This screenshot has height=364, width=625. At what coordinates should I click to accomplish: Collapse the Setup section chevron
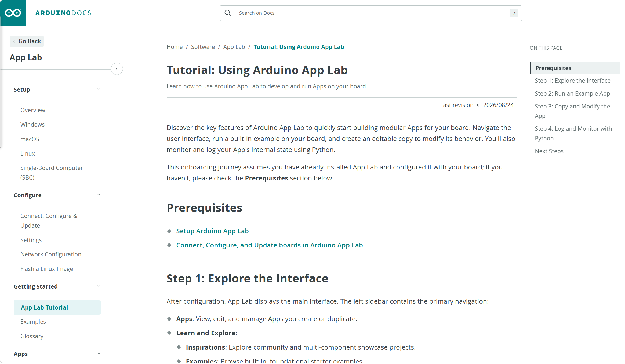pos(99,89)
